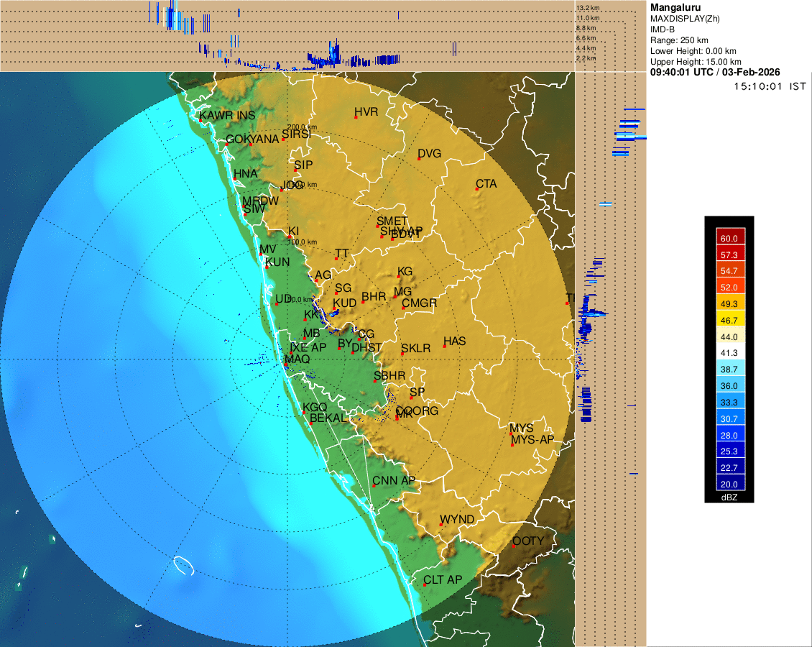Pick the 60.0 dBZ legend swatch
The width and height of the screenshot is (812, 647).
(729, 237)
